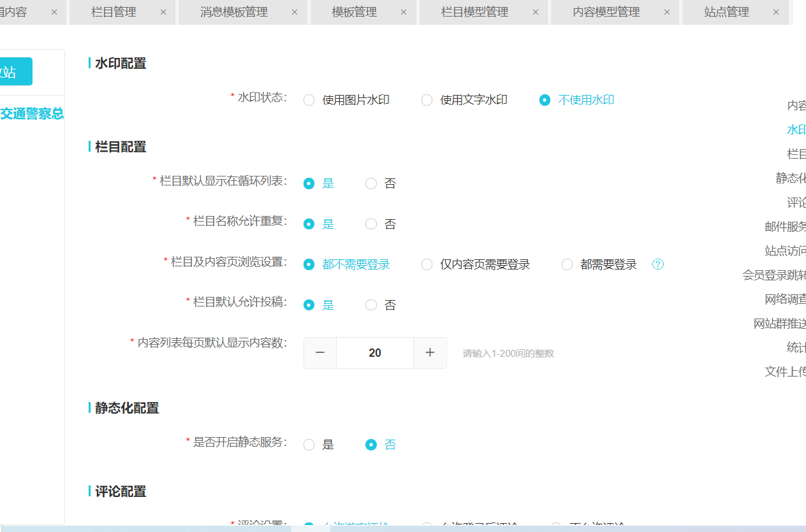Viewport: 806px width, 532px height.
Task: Increase content count with plus button
Action: 430,353
